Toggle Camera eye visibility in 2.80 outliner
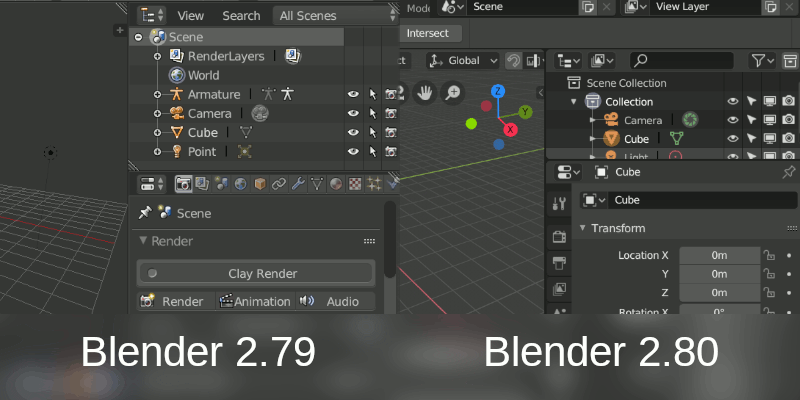800x400 pixels. [x=733, y=120]
